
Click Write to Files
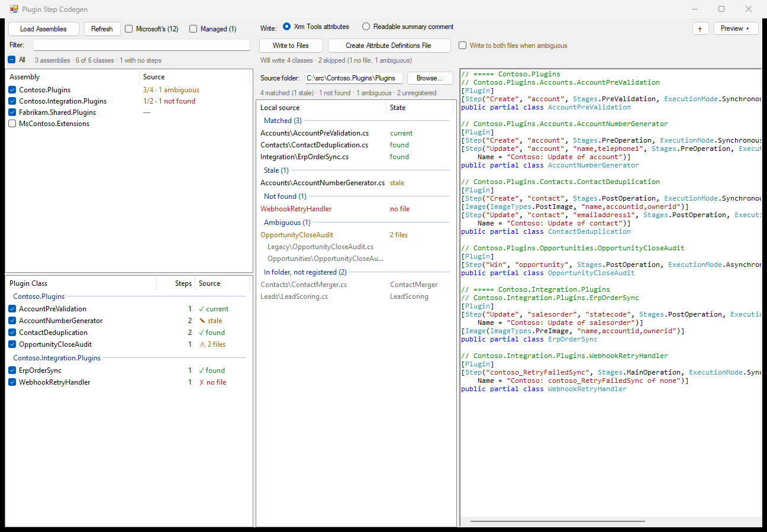[291, 46]
